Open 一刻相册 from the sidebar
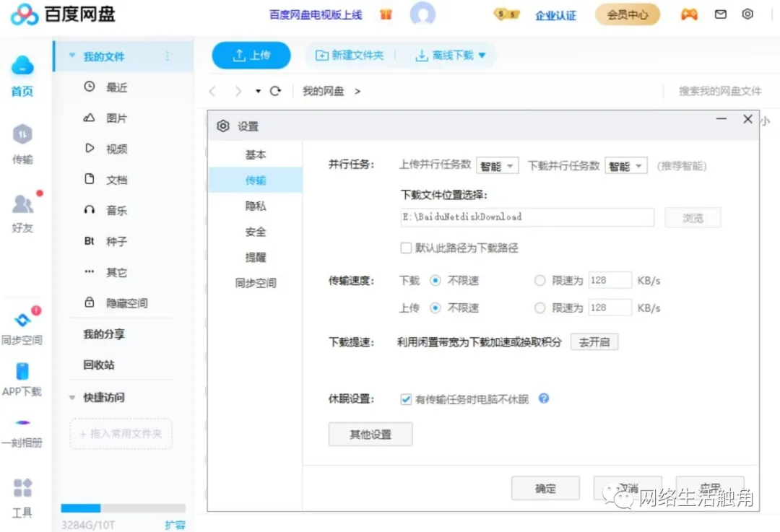This screenshot has width=780, height=532. click(23, 432)
